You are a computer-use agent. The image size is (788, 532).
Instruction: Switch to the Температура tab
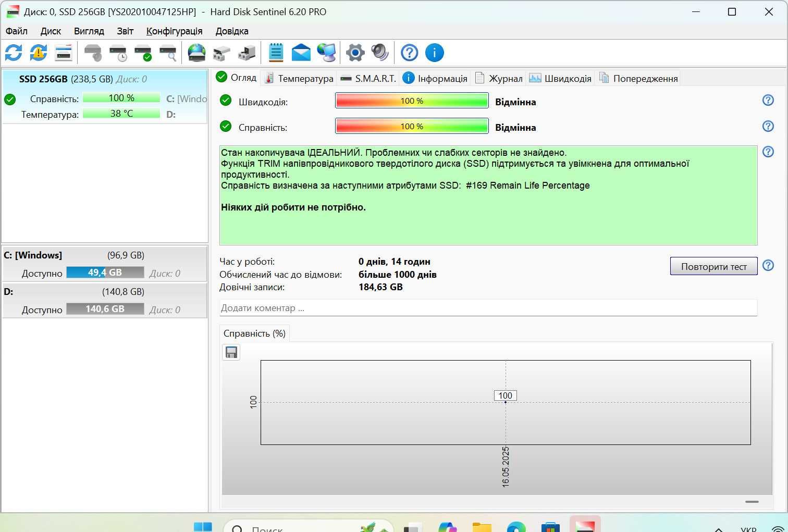[x=299, y=78]
